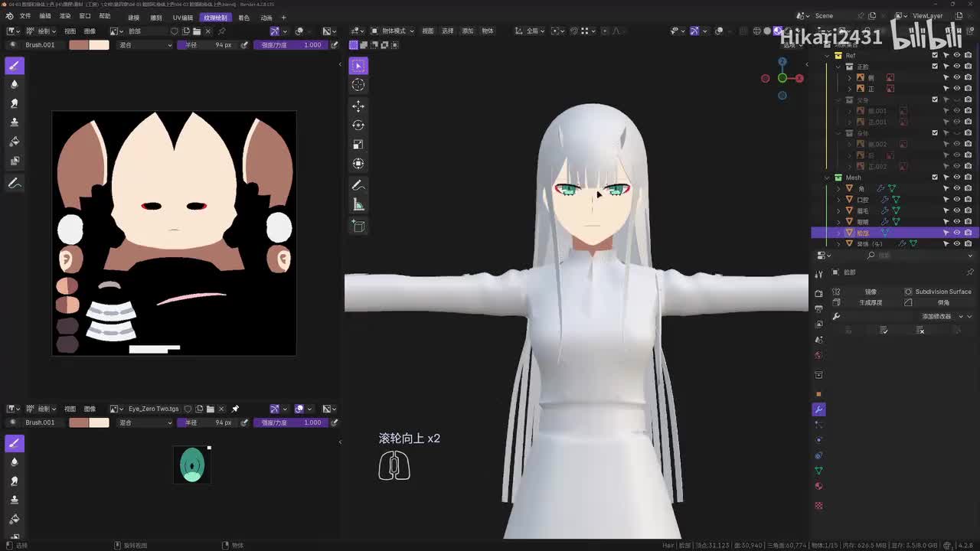Hide the 口腔 object with its eye icon
Screen dimensions: 980x551
(957, 199)
